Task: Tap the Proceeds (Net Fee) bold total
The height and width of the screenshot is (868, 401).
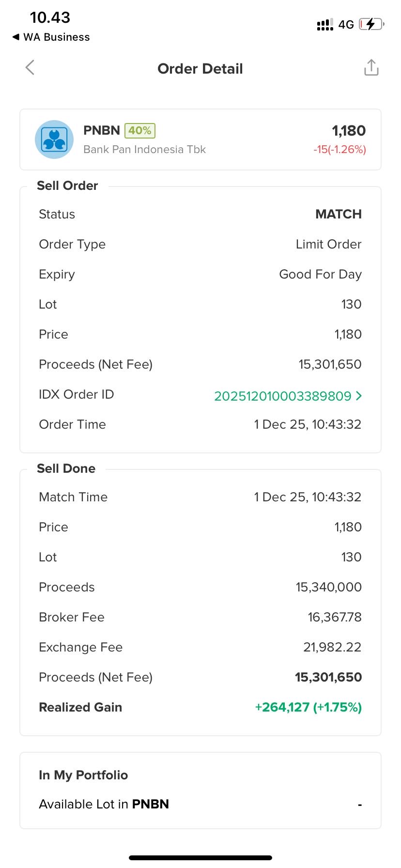Action: pos(328,677)
